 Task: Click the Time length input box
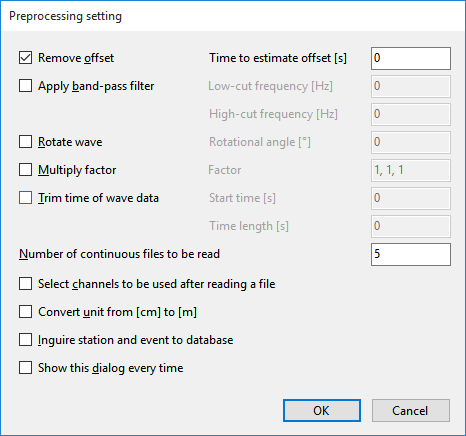pos(411,226)
